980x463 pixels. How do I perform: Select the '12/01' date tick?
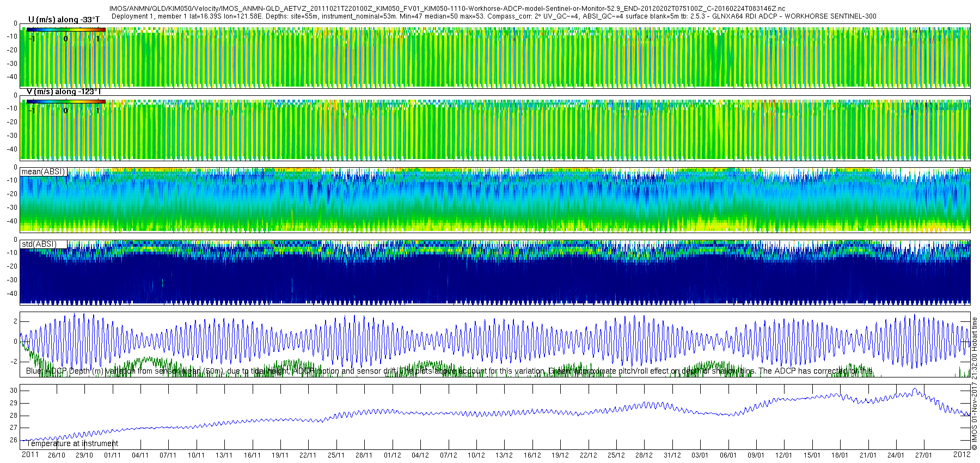click(x=784, y=455)
